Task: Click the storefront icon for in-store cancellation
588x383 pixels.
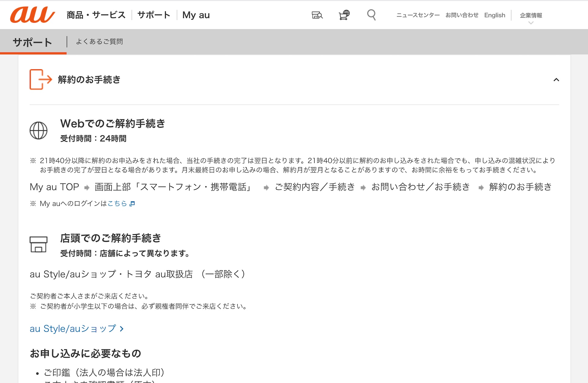Action: (x=39, y=244)
